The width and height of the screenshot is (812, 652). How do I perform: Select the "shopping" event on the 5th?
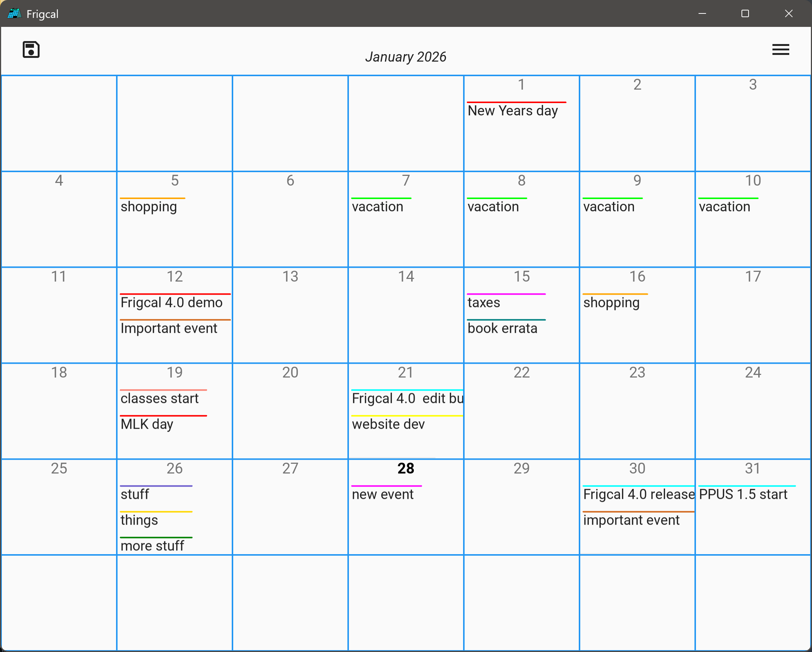tap(149, 207)
